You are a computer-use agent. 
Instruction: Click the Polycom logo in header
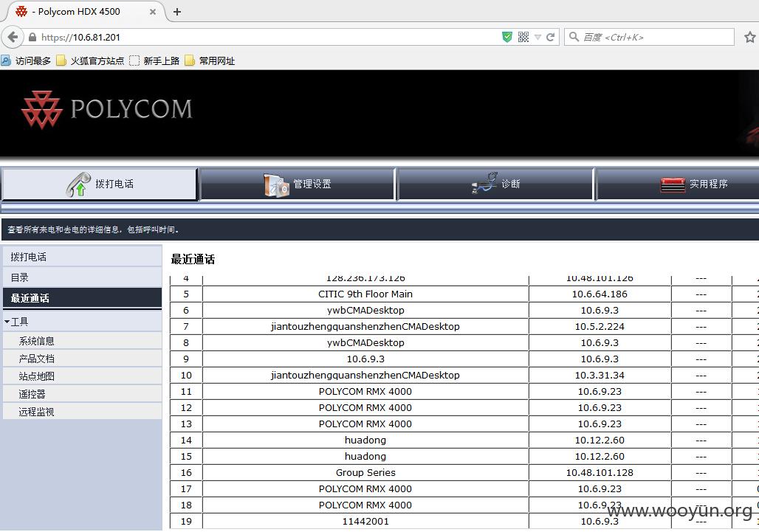click(x=107, y=109)
